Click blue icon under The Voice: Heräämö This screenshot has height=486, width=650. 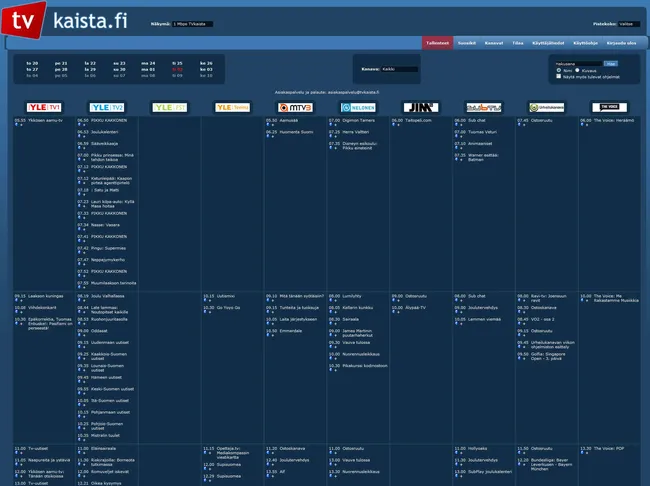coord(582,125)
